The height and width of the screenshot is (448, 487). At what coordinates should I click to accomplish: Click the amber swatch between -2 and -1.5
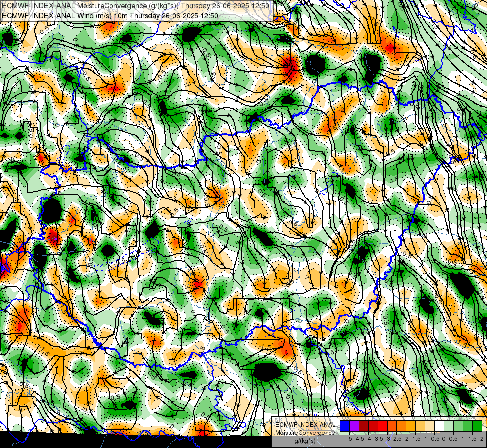coord(411,426)
